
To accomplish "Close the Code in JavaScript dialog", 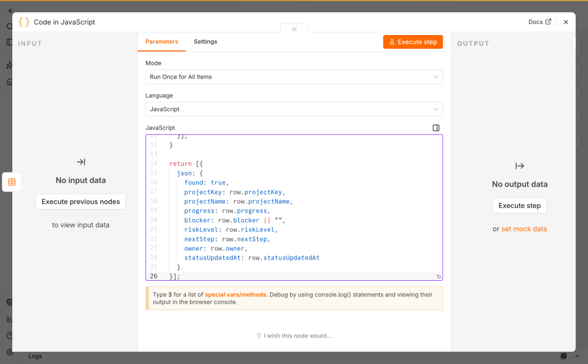I will coord(566,22).
